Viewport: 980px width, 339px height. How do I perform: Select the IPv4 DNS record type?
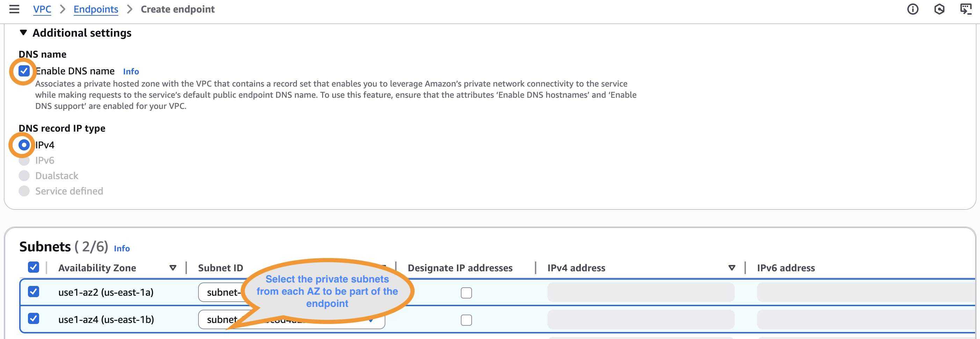coord(24,145)
